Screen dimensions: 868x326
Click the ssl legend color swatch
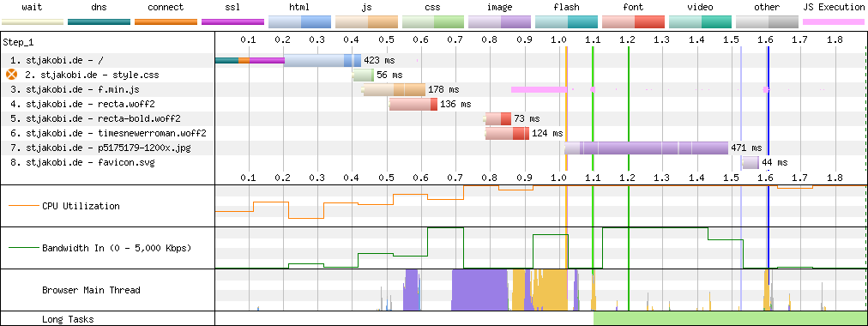(x=232, y=22)
